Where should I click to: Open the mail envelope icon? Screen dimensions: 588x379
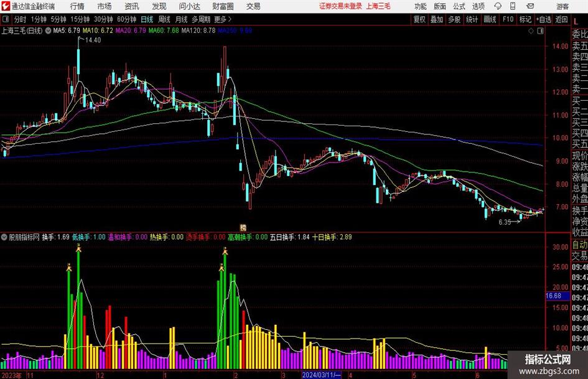tap(530, 6)
